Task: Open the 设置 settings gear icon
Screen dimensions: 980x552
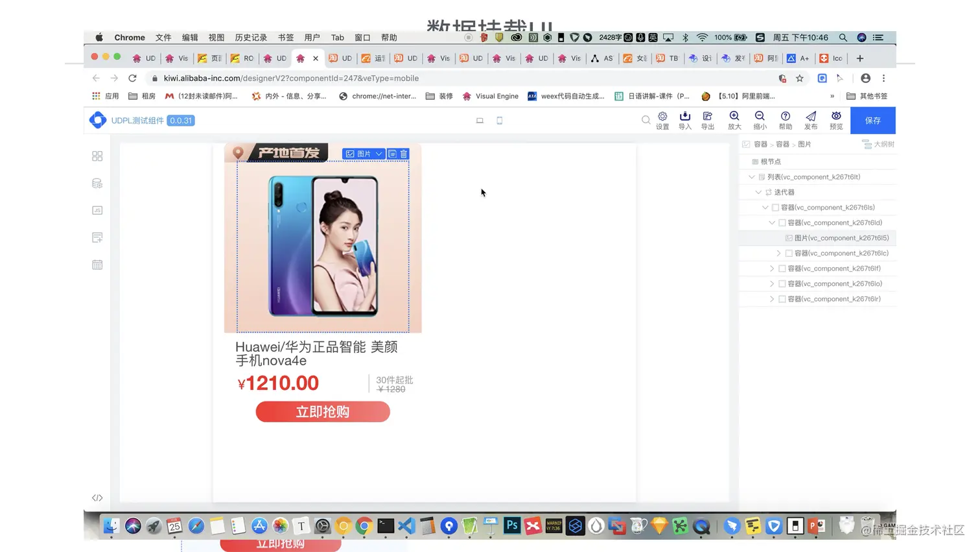Action: 662,117
